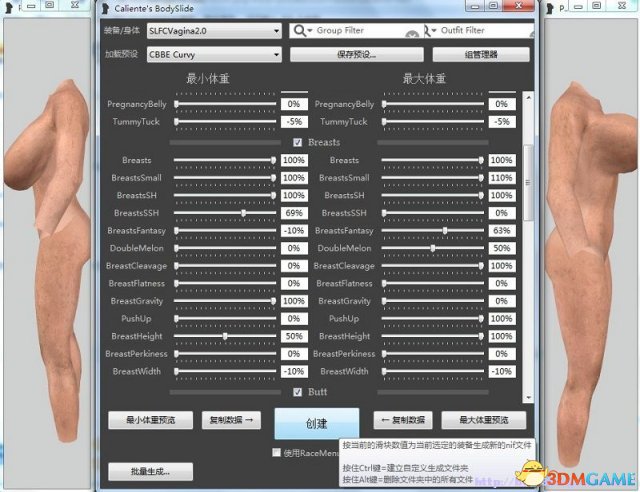The width and height of the screenshot is (640, 492).
Task: Click the left 复制数据 → copy button
Action: [x=231, y=420]
